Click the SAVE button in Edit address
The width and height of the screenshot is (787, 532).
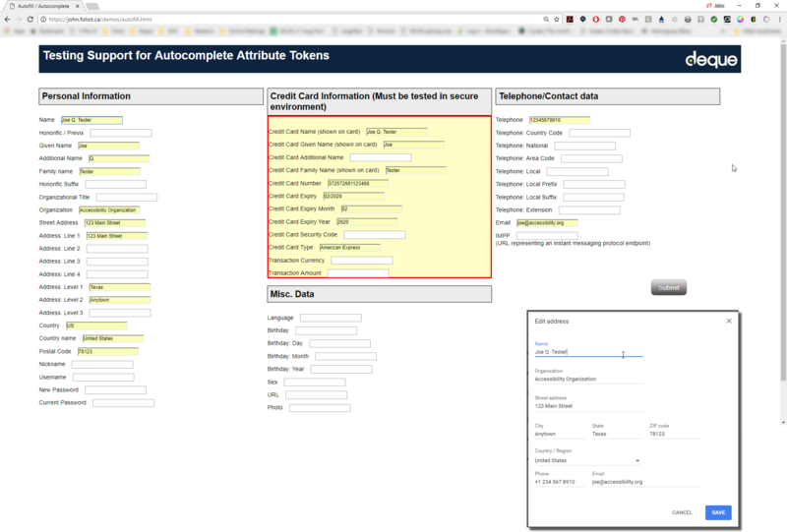718,512
